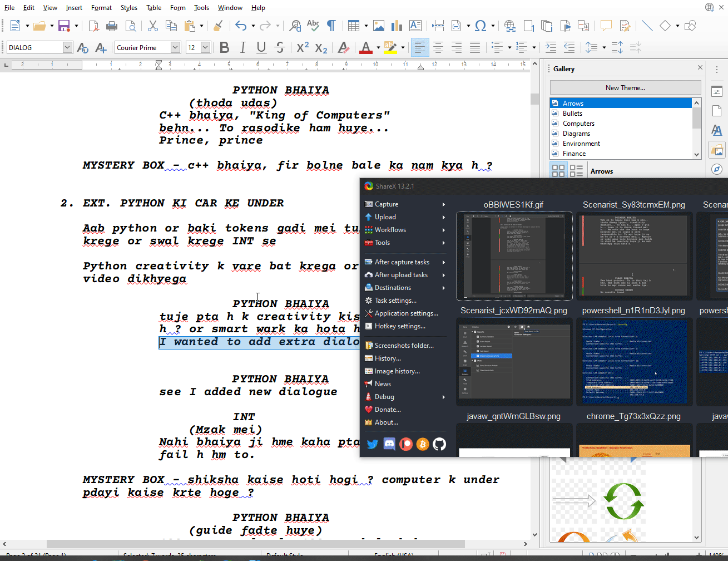728x561 pixels.
Task: Expand ShareX Capture submenu
Action: [405, 204]
